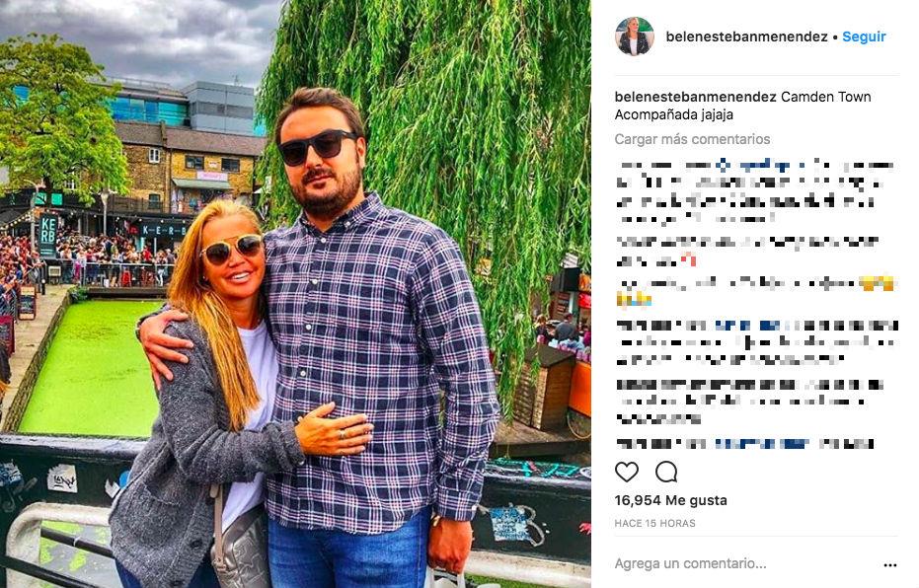Click the woman's sunglasses in the photo
919x588 pixels.
click(x=231, y=249)
